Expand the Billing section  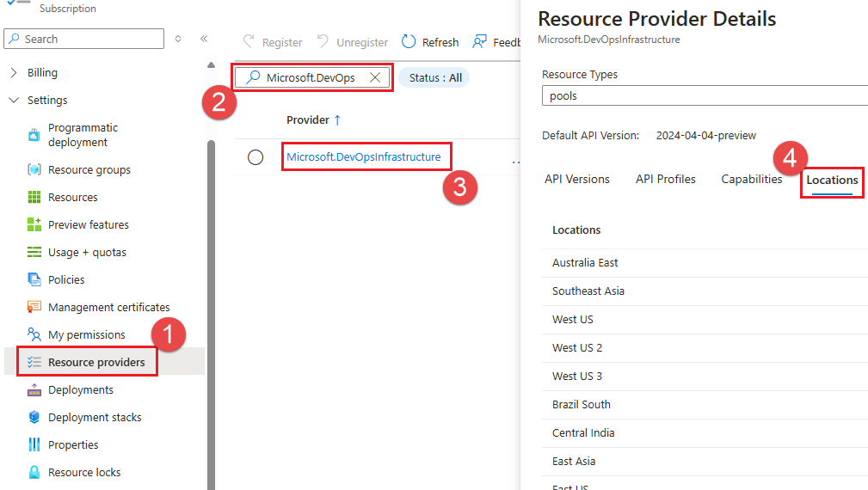tap(14, 73)
